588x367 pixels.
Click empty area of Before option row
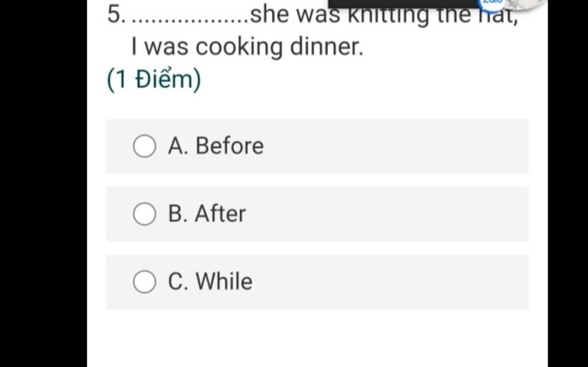tap(394, 146)
